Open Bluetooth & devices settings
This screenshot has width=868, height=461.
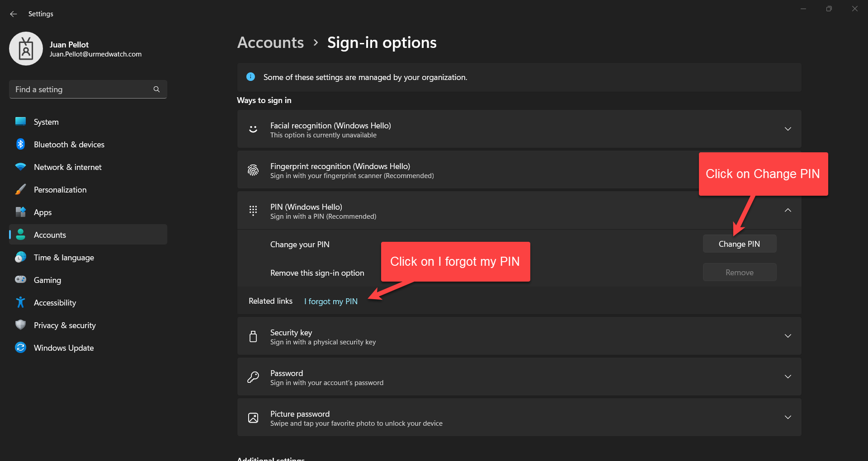[69, 145]
